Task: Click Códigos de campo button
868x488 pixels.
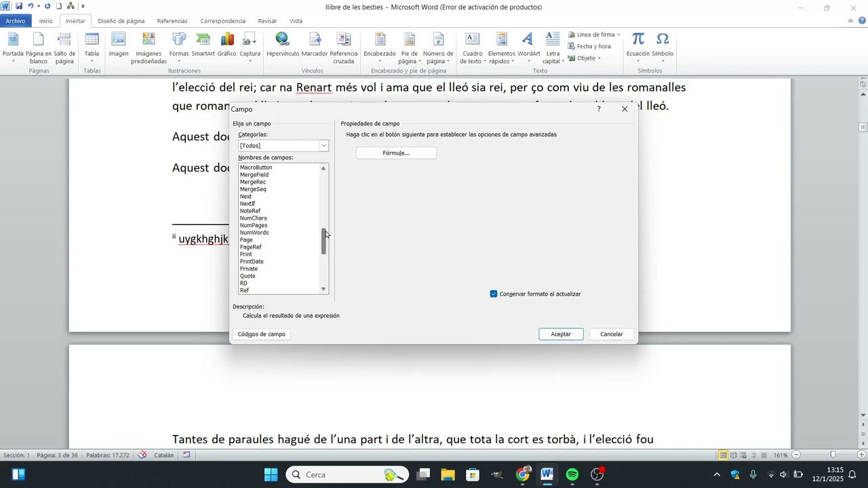Action: [x=262, y=334]
